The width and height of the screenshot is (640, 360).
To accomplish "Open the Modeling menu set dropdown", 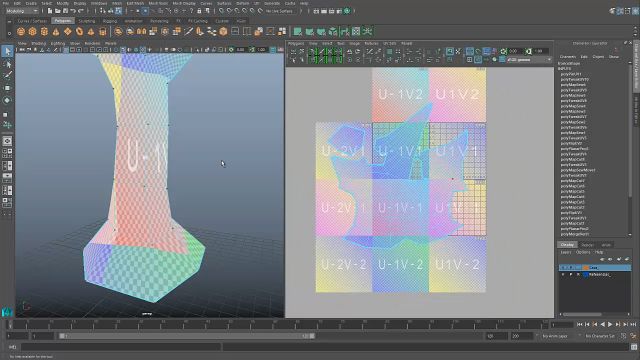I will (22, 11).
